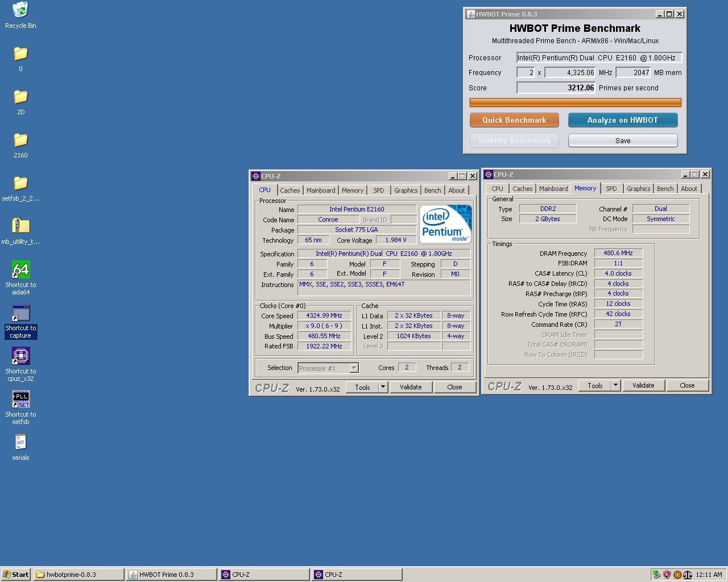Click the DRAM Frequency 480.6 MHz value
The height and width of the screenshot is (582, 728).
(618, 253)
